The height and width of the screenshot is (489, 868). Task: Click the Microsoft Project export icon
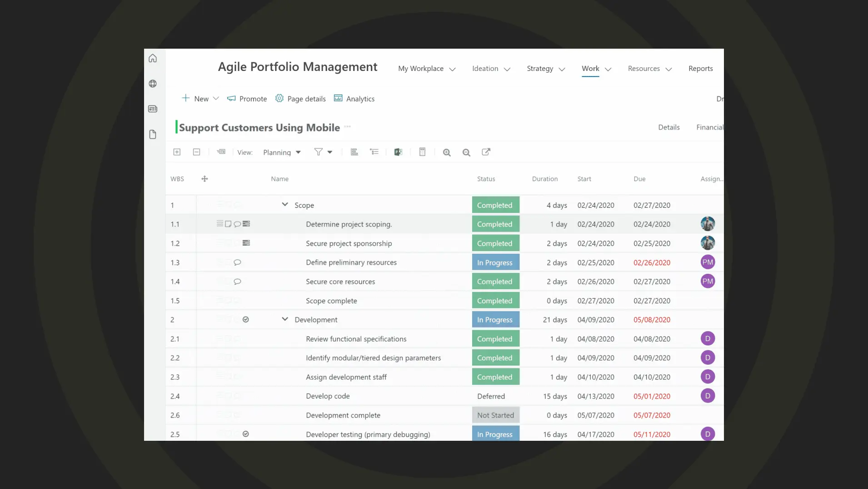click(398, 152)
